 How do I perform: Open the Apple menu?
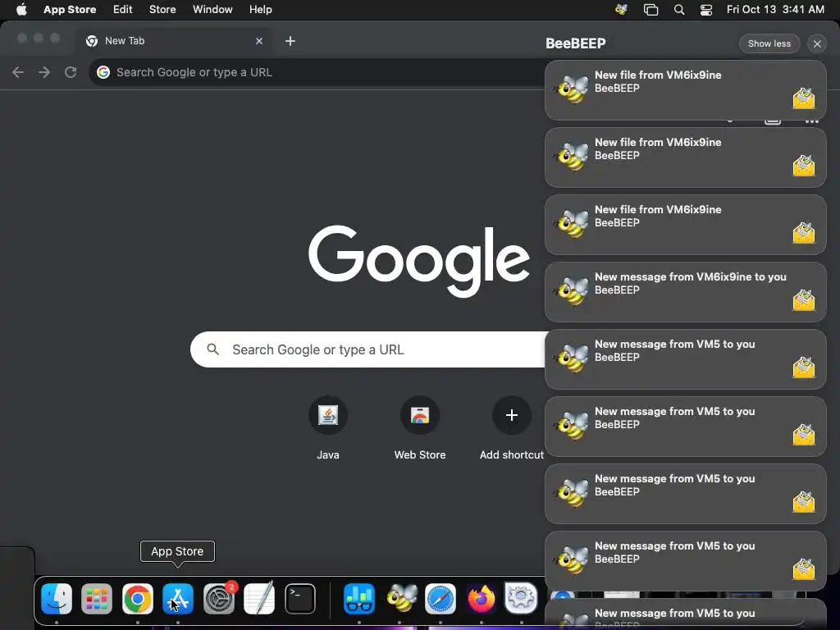point(21,10)
